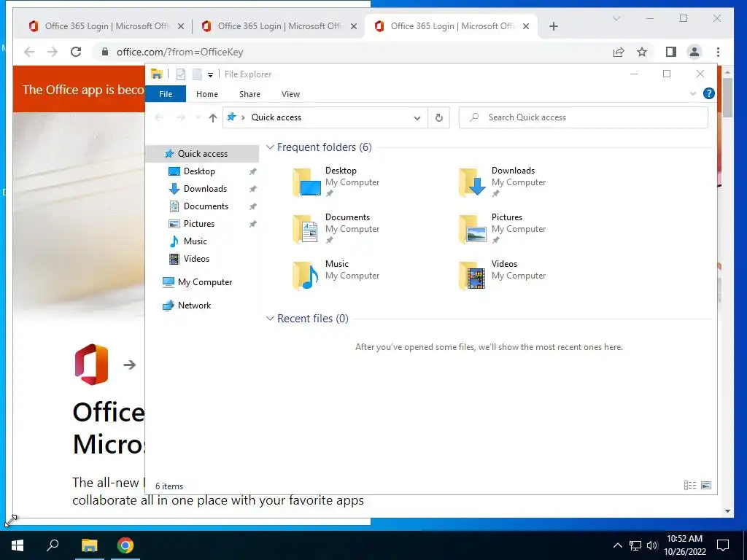Image resolution: width=747 pixels, height=560 pixels.
Task: Open a new Chrome tab
Action: click(553, 26)
